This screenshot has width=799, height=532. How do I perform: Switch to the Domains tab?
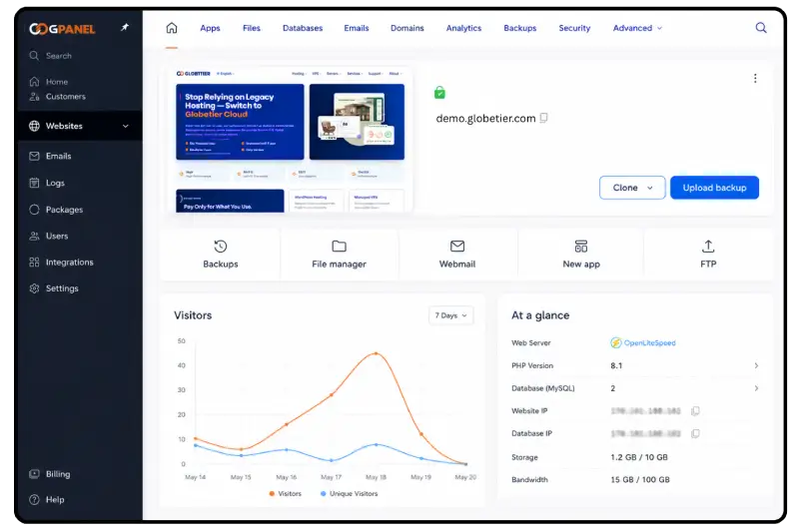[407, 28]
